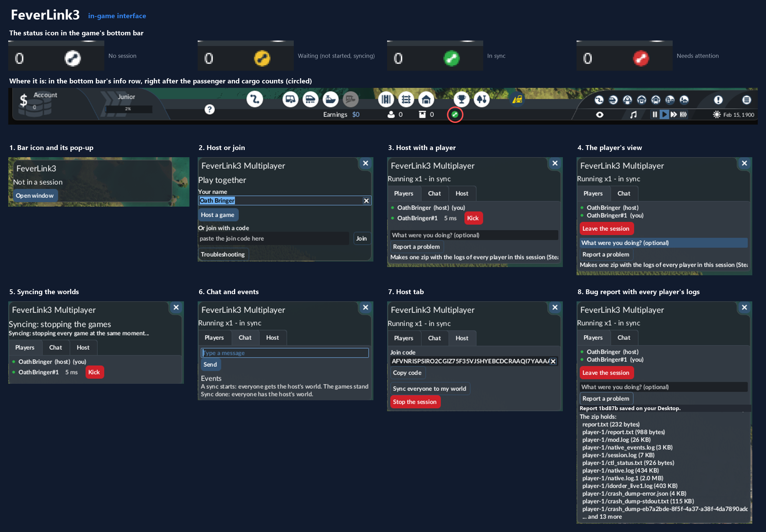Open Host tab in Host with a player panel
This screenshot has width=766, height=532.
click(462, 194)
